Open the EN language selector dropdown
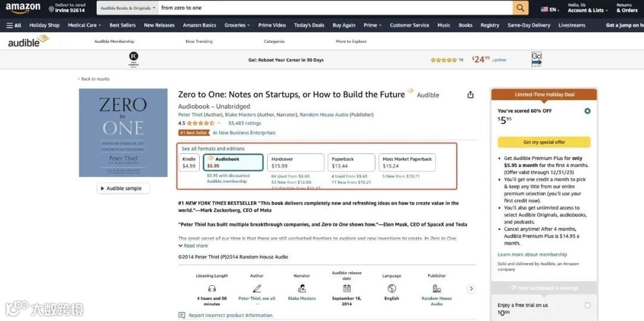This screenshot has width=644, height=321. click(551, 9)
